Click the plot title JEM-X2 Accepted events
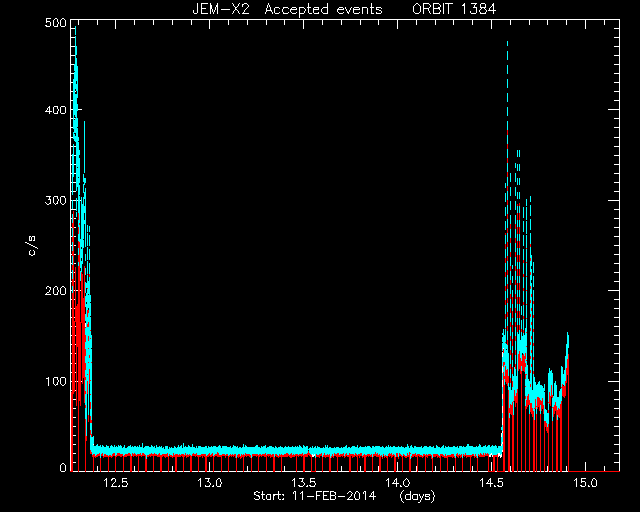This screenshot has width=640, height=512. click(x=287, y=9)
